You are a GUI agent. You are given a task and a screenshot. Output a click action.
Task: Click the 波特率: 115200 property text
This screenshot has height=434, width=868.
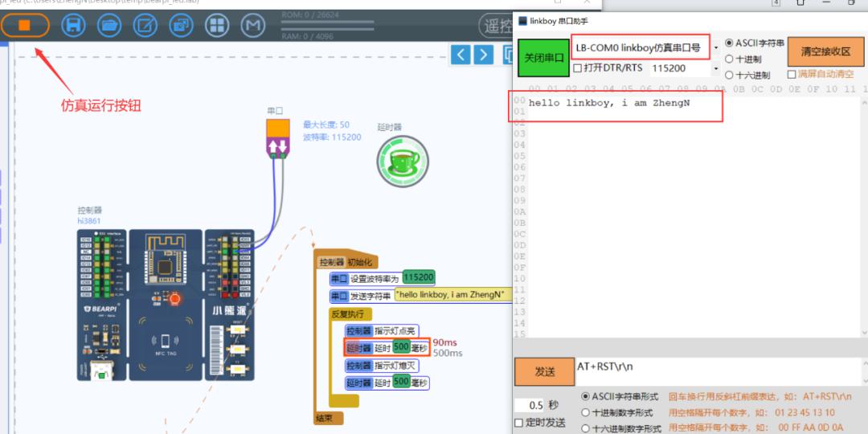pos(332,137)
